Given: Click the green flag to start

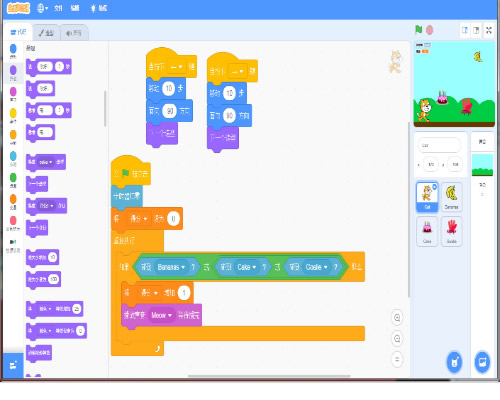Looking at the screenshot, I should point(419,30).
